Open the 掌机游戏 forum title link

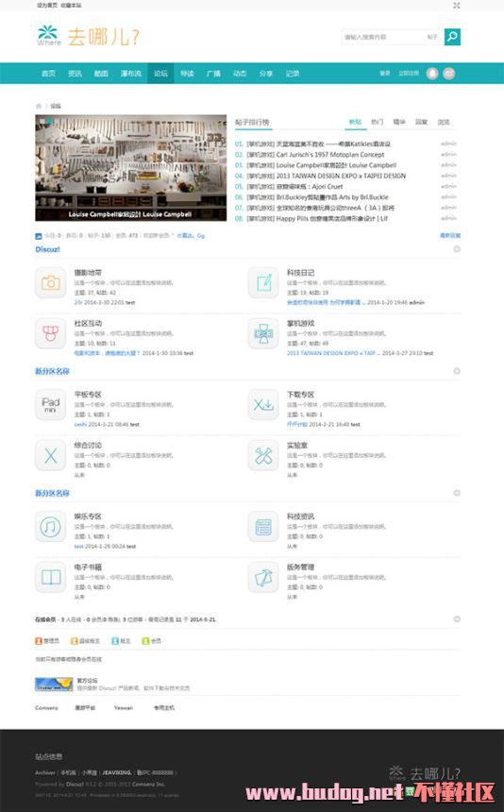coord(301,323)
